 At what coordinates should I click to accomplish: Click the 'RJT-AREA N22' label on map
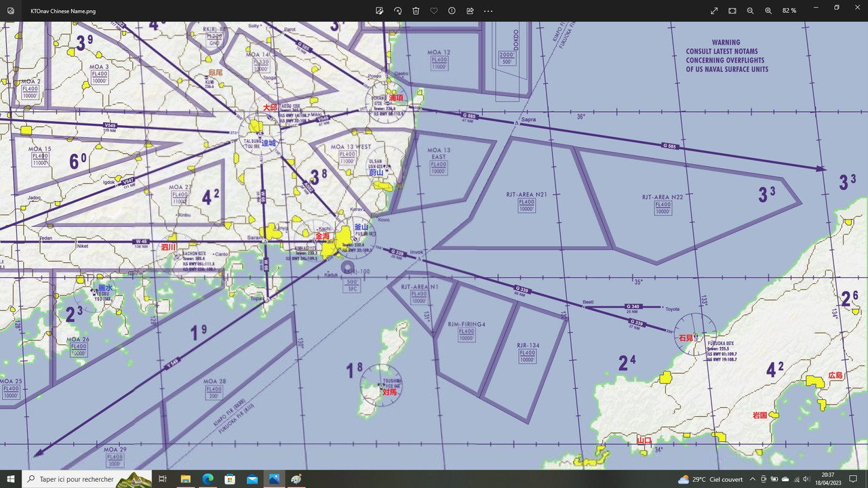663,197
